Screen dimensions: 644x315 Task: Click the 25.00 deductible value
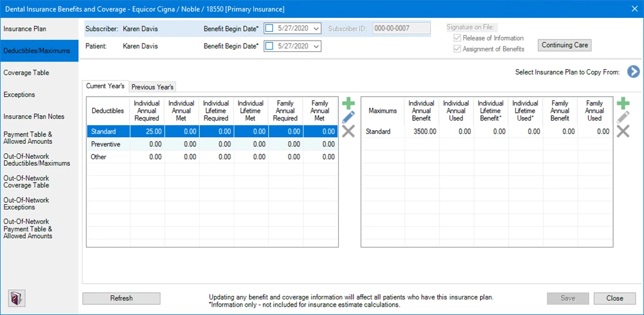point(154,131)
